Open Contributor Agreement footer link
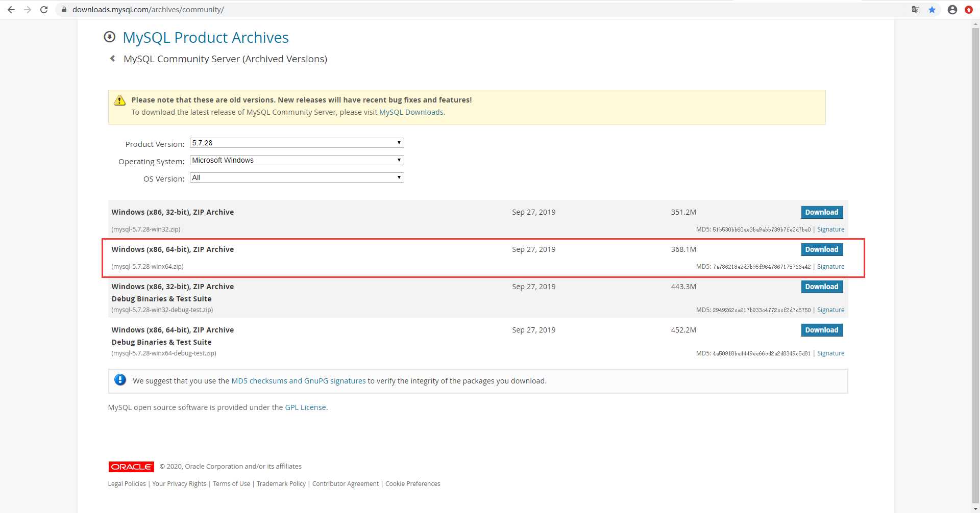980x513 pixels. (346, 484)
